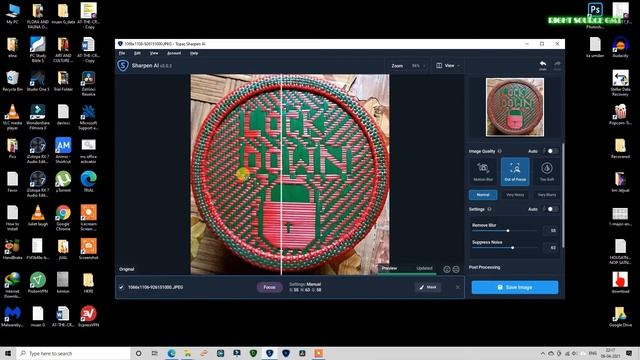The image size is (640, 360).
Task: Click the Undo arrow icon
Action: (x=542, y=65)
